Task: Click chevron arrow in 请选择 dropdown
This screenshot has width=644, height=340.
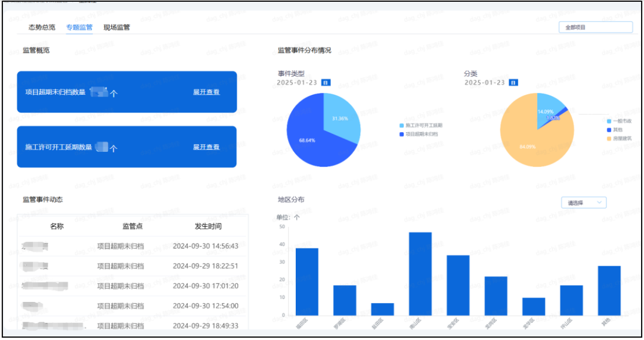Action: pos(599,203)
